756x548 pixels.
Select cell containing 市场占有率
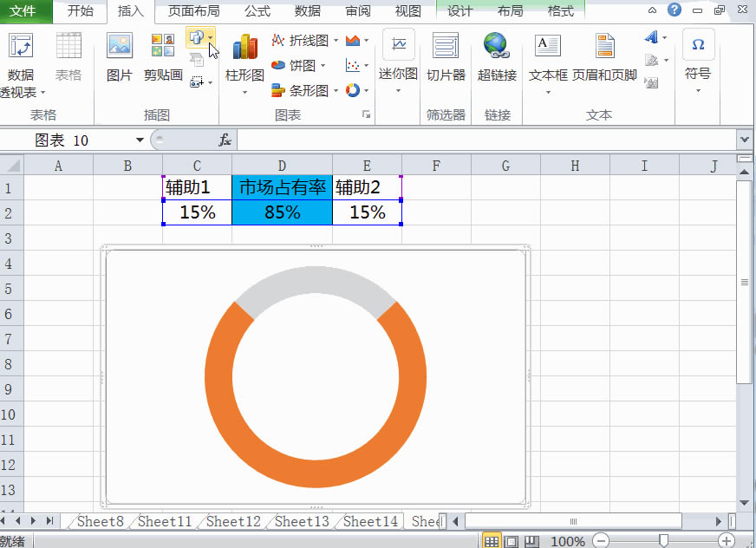282,187
